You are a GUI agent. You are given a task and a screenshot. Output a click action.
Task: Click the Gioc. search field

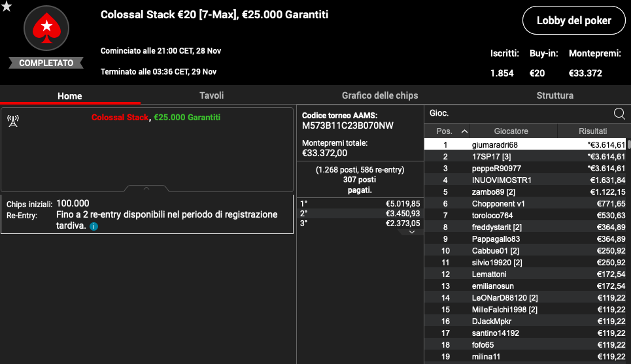click(517, 113)
